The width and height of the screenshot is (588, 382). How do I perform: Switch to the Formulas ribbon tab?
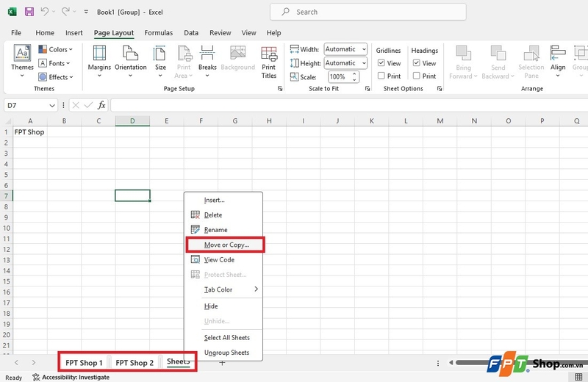point(159,33)
